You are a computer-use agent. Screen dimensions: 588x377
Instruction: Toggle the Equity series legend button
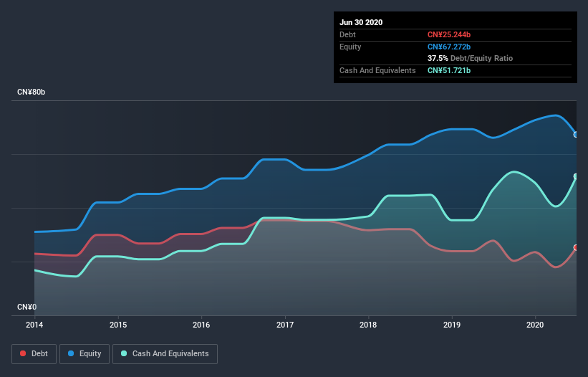pos(85,354)
